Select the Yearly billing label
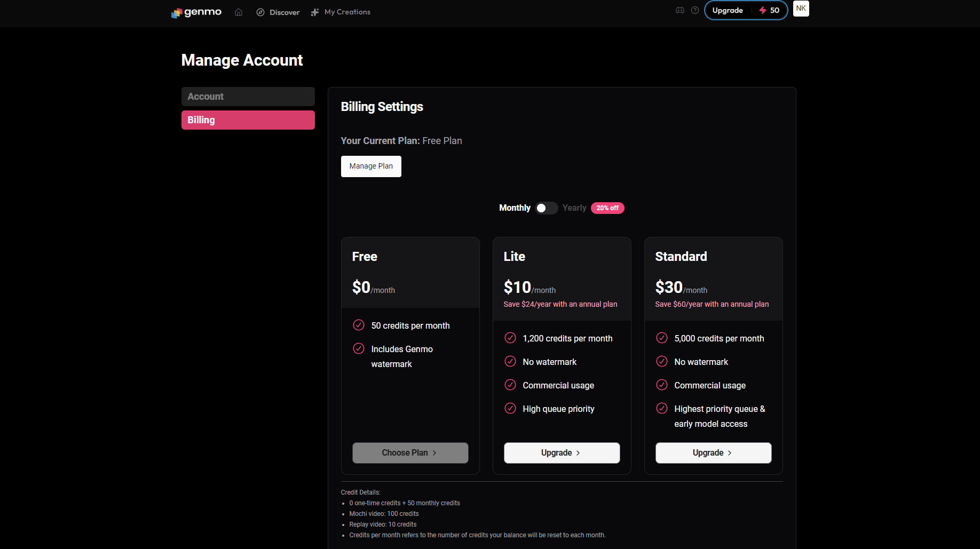 coord(574,208)
